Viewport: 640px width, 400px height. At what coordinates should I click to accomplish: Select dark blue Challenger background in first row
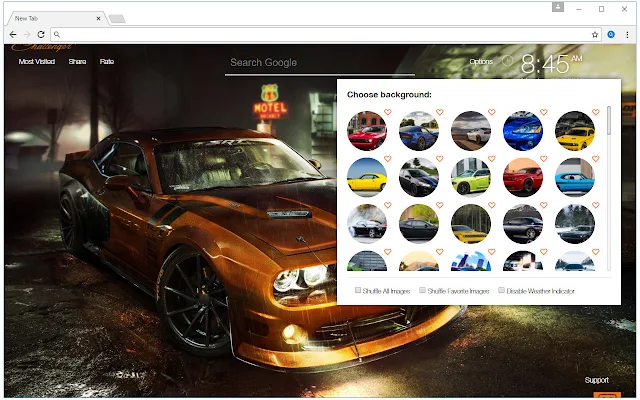[x=419, y=131]
